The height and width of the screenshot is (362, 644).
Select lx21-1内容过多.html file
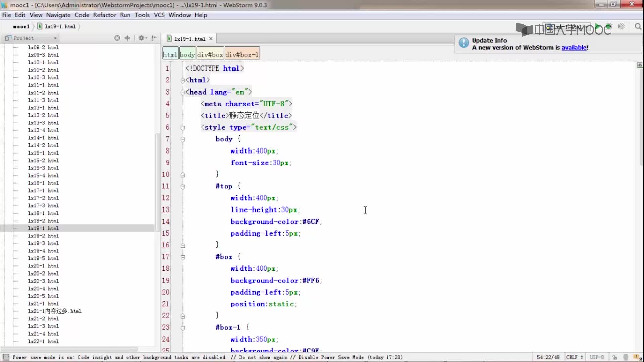click(x=54, y=311)
